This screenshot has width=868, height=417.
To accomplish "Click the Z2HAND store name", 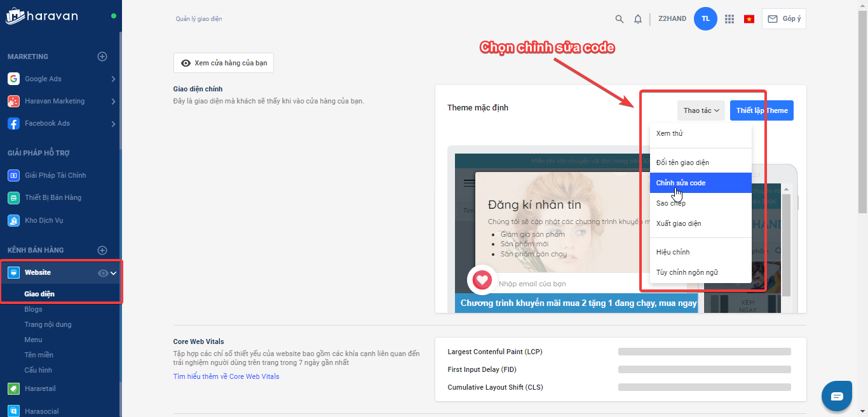I will coord(672,19).
